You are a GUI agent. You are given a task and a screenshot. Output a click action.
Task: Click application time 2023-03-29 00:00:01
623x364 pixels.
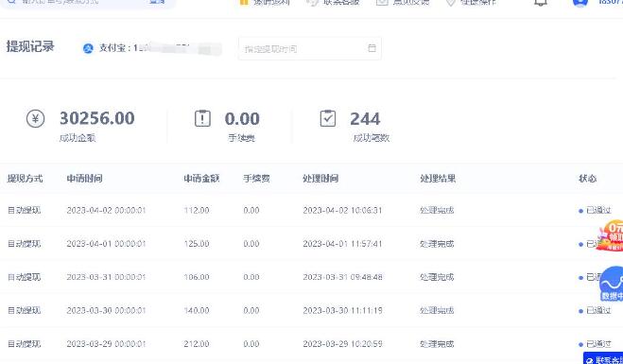pyautogui.click(x=106, y=344)
